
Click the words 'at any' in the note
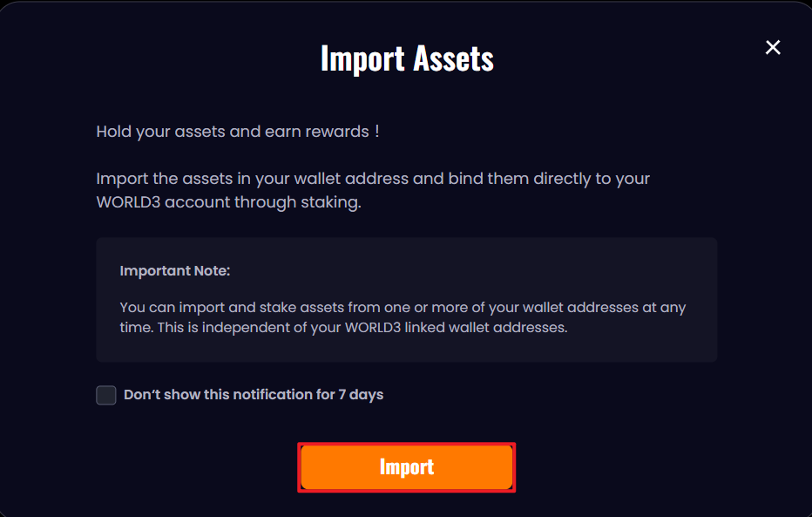point(664,308)
